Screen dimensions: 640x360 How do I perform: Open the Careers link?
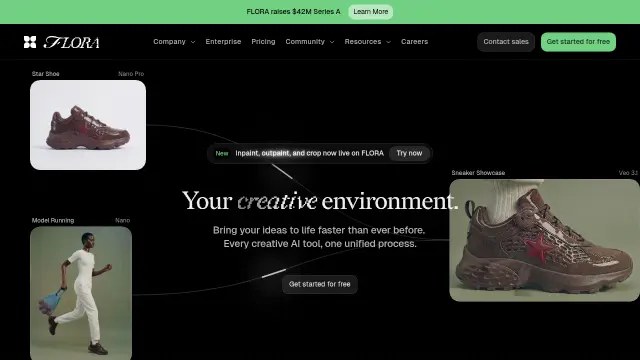[414, 42]
